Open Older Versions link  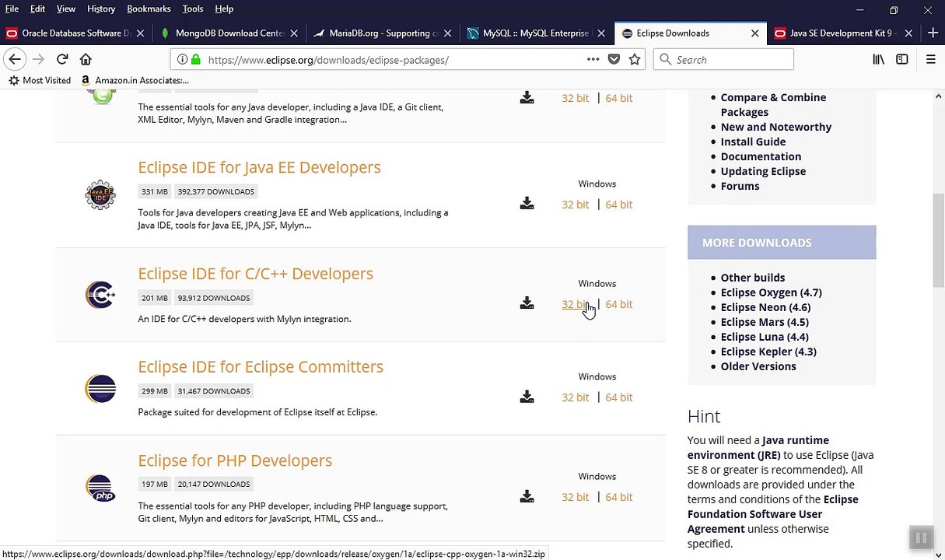click(x=758, y=366)
